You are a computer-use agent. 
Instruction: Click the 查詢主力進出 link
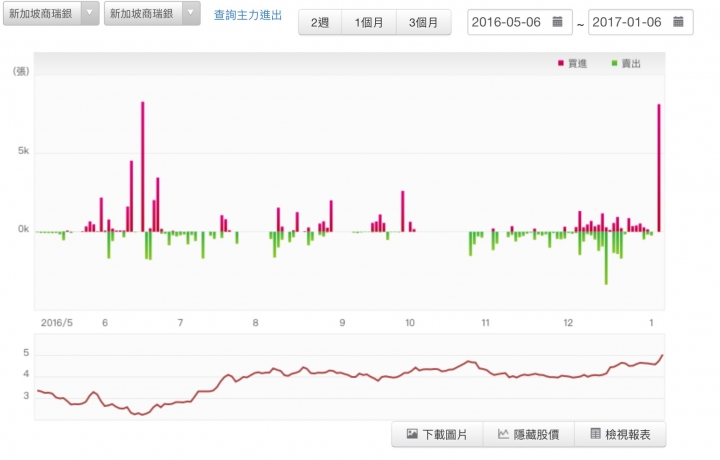pos(248,15)
